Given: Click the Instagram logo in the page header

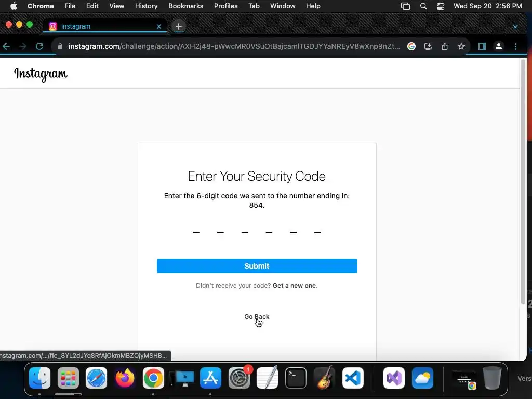Looking at the screenshot, I should click(x=41, y=74).
